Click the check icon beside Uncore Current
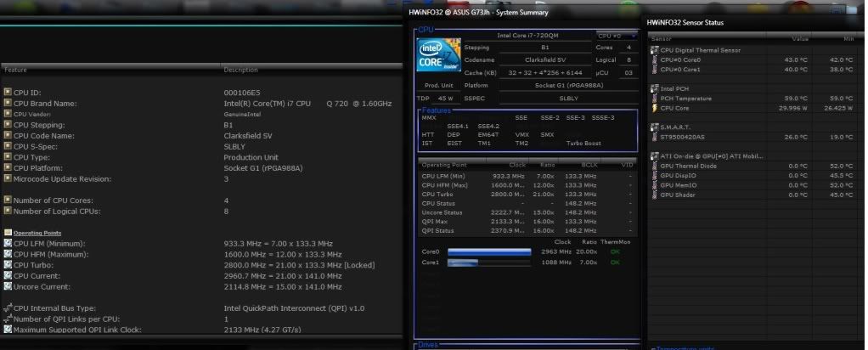The height and width of the screenshot is (350, 868). pos(8,286)
